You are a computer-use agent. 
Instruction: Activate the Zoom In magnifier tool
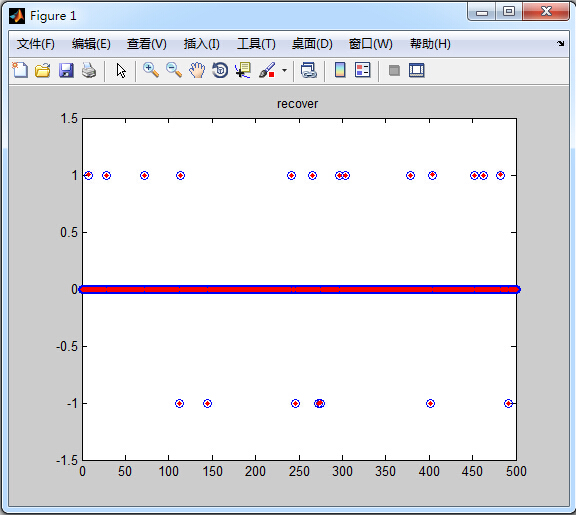(x=151, y=70)
